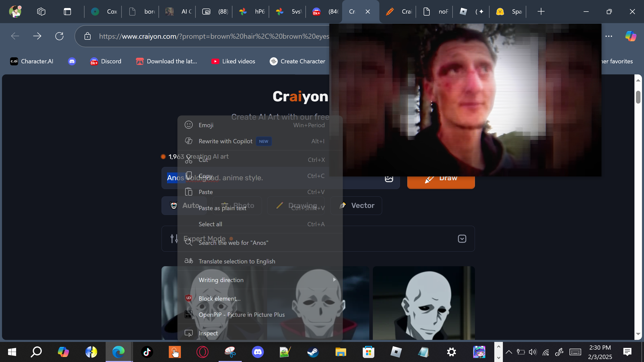644x362 pixels.
Task: Click the page vertical scrollbar thumb
Action: point(638,97)
